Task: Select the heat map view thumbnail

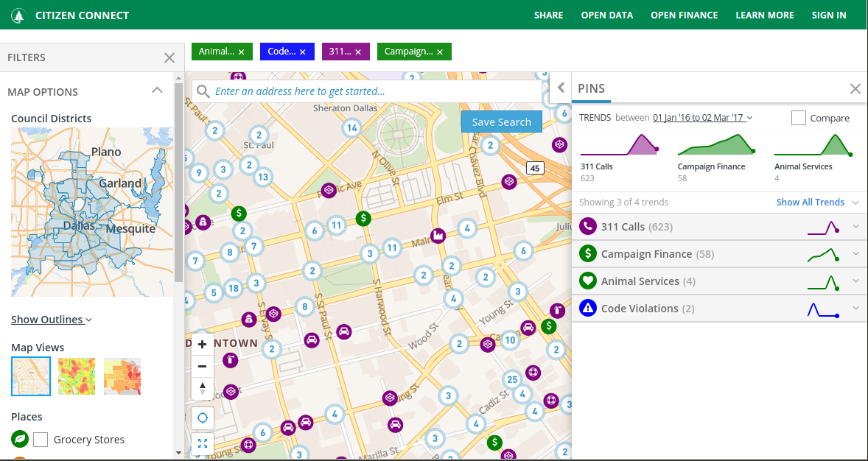Action: click(77, 376)
